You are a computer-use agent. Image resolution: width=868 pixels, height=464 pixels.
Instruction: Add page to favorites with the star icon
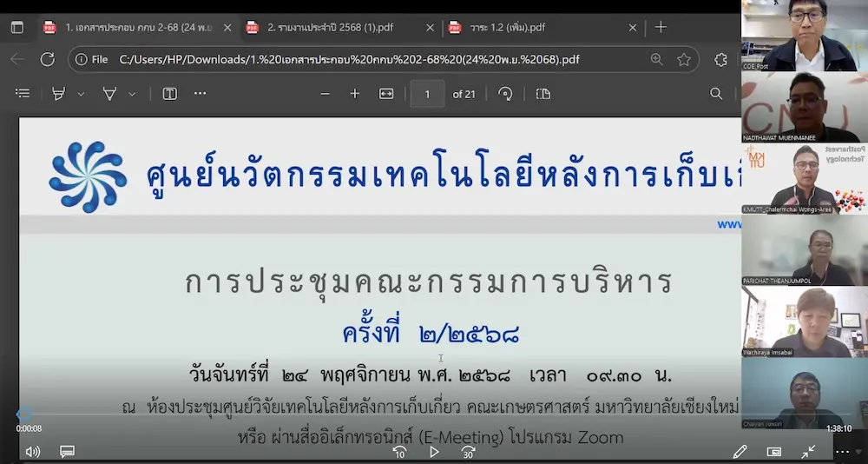click(684, 59)
